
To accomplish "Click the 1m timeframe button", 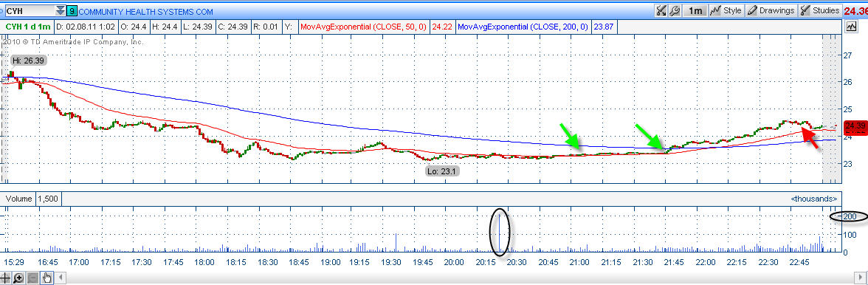I will click(x=695, y=10).
